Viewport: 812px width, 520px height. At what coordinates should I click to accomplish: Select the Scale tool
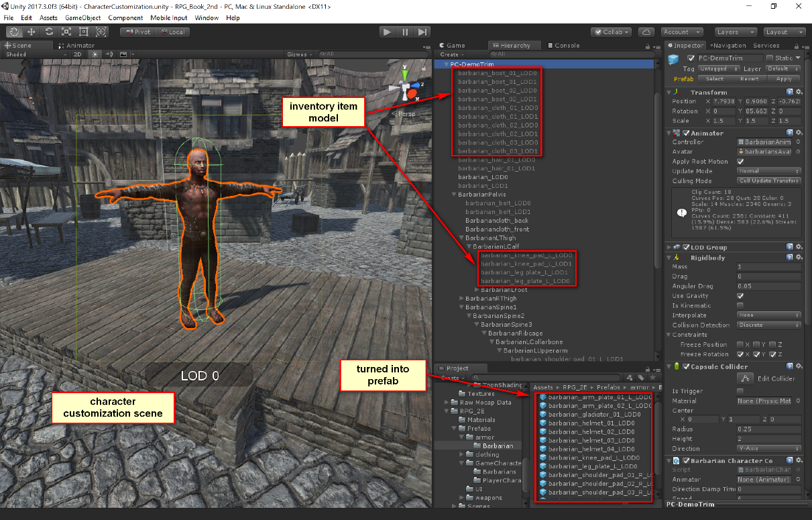point(66,32)
